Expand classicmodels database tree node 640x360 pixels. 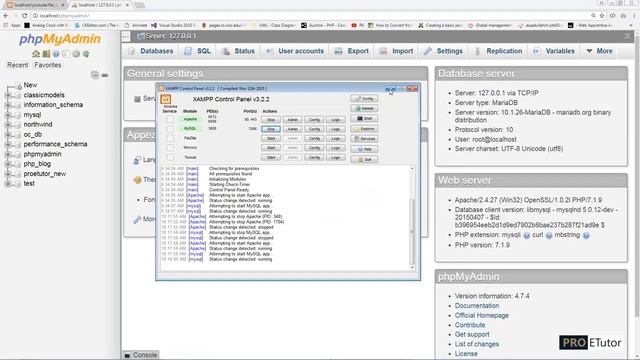pyautogui.click(x=8, y=95)
